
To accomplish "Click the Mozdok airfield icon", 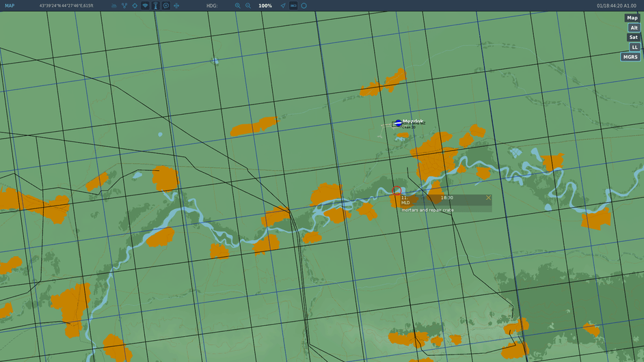I will 398,123.
